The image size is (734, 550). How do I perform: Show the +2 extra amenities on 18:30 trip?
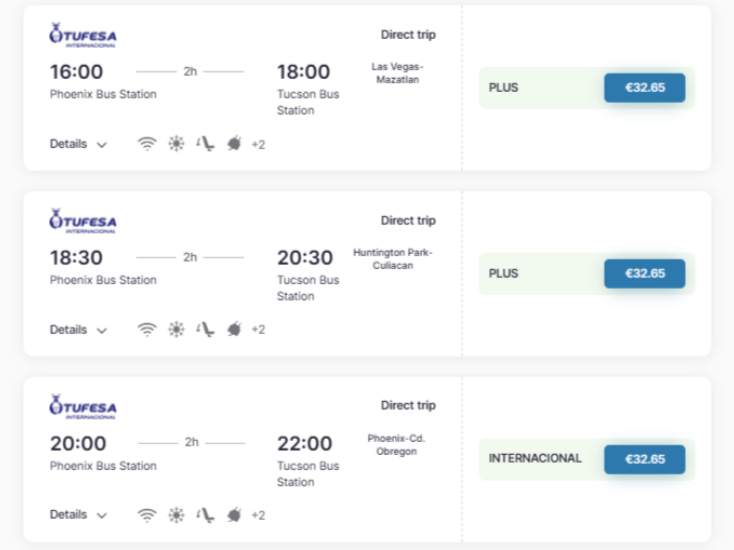click(x=258, y=330)
